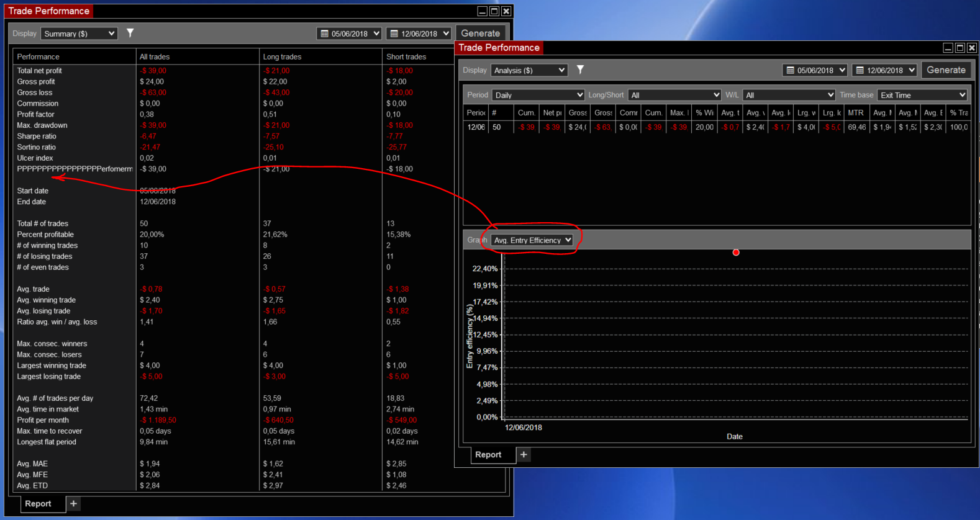Viewport: 980px width, 520px height.
Task: Click the Sortino ratio row label
Action: tap(36, 147)
